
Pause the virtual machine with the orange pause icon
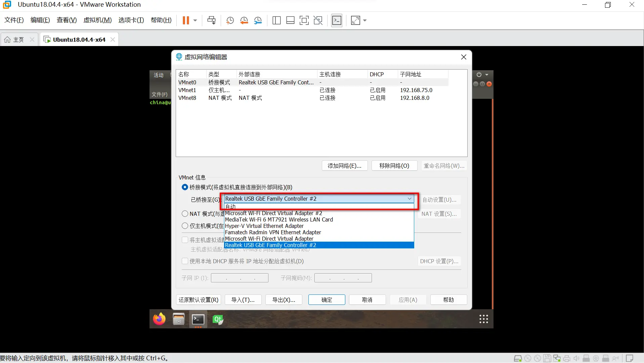click(186, 21)
